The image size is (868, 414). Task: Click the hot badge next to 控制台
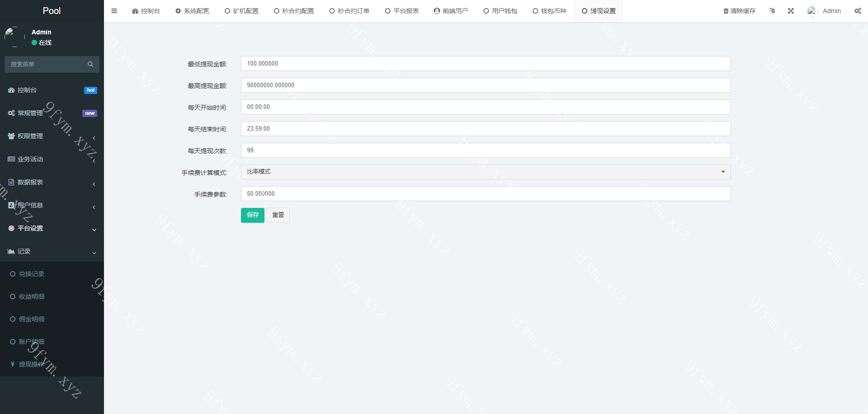[90, 90]
